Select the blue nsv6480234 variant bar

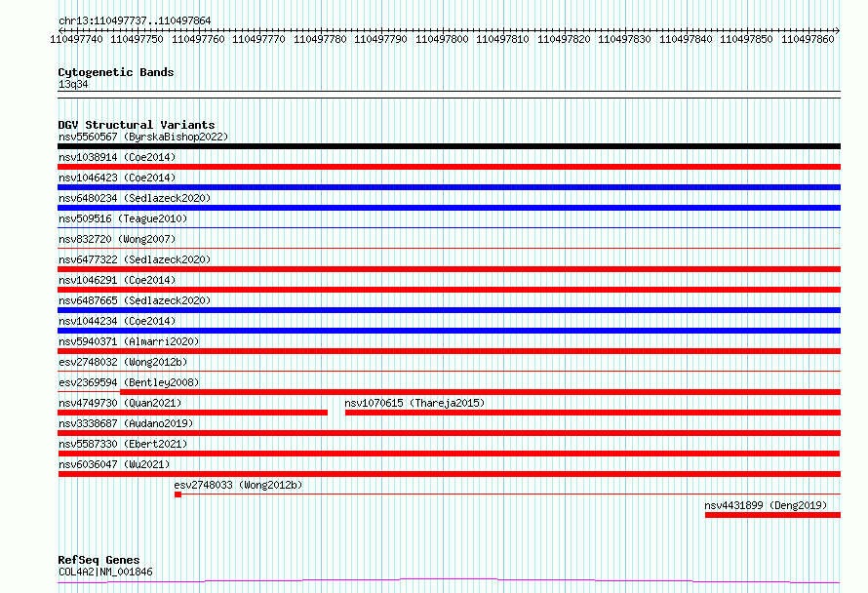pos(449,208)
